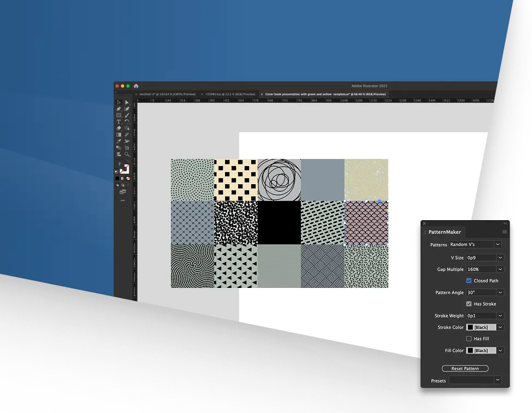Image resolution: width=532 pixels, height=413 pixels.
Task: Click the V Size value field 0p9
Action: coord(481,257)
